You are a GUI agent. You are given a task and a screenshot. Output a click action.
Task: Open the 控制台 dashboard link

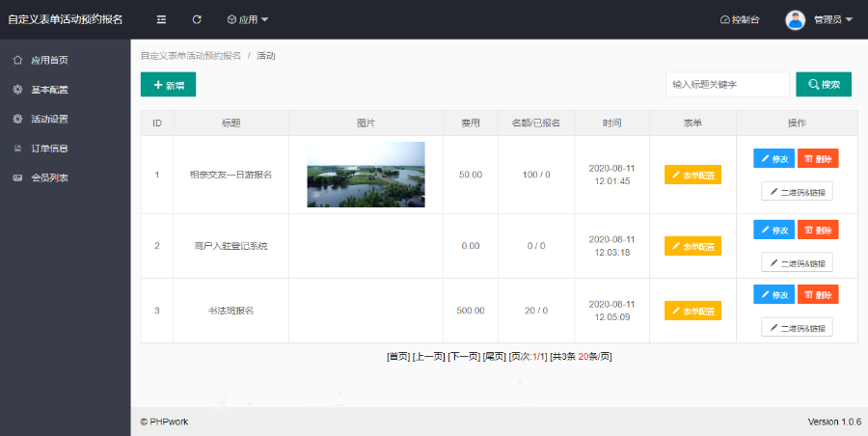click(x=740, y=19)
